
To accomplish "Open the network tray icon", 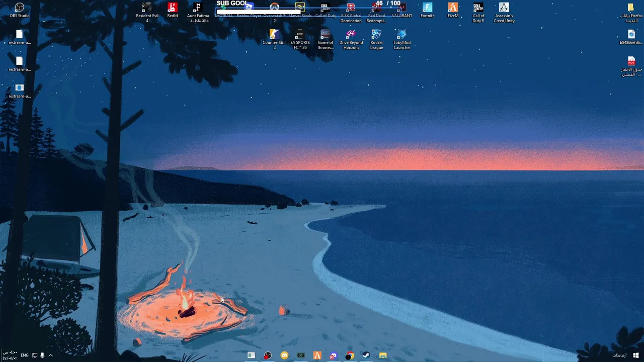I will (x=34, y=355).
